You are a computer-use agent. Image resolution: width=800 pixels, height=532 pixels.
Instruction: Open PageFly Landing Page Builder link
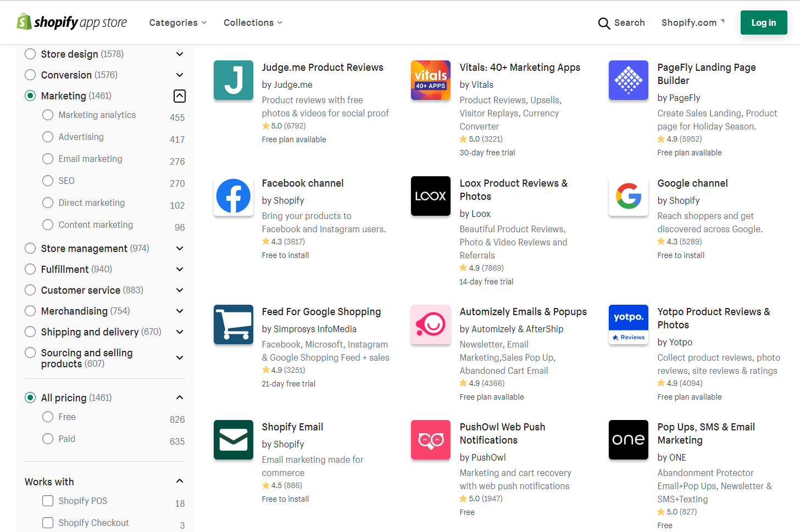tap(707, 74)
